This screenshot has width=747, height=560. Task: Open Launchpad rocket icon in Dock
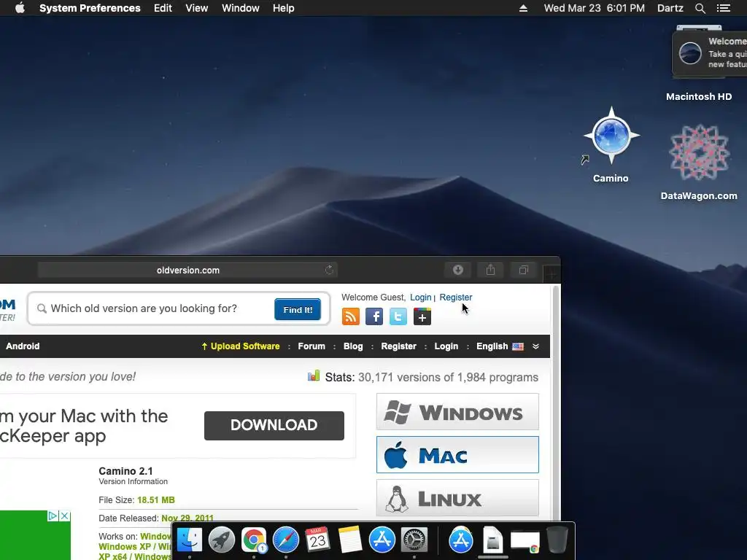[x=222, y=540]
